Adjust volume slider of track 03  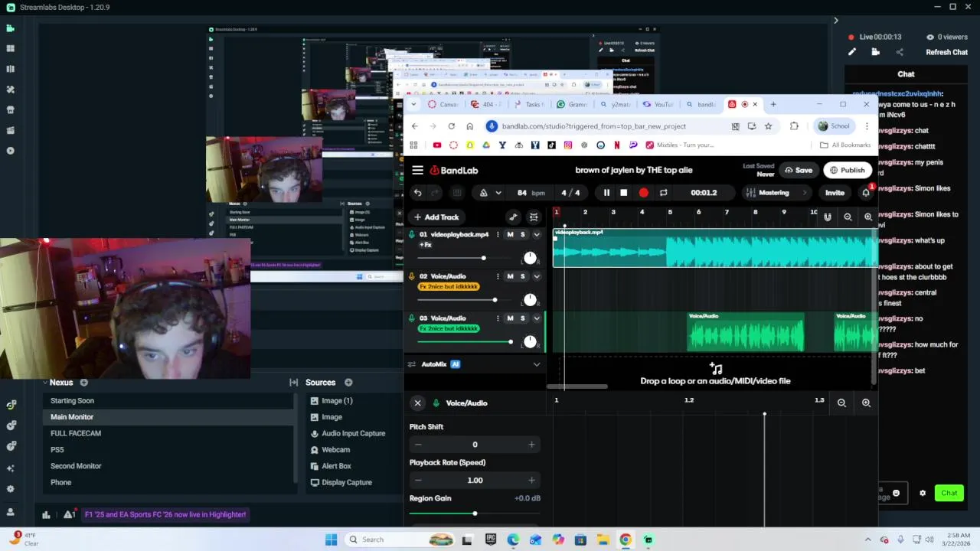point(465,341)
